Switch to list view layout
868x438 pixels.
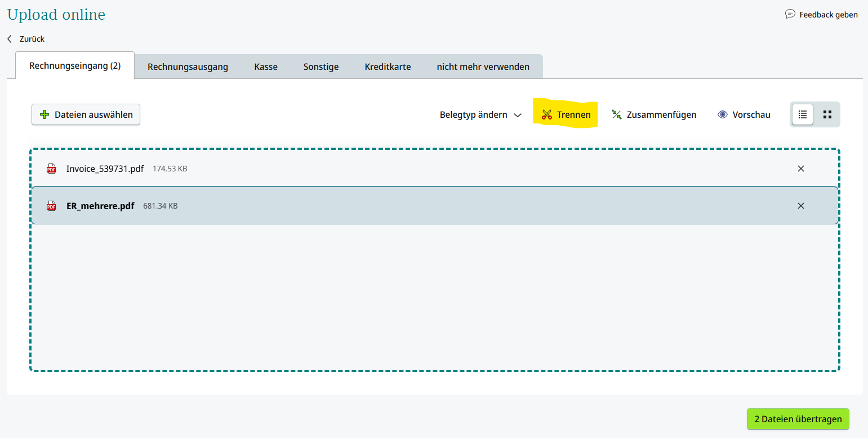[x=803, y=114]
